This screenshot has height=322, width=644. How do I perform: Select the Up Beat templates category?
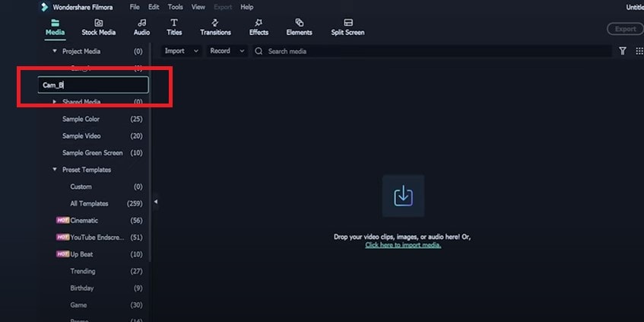tap(81, 254)
